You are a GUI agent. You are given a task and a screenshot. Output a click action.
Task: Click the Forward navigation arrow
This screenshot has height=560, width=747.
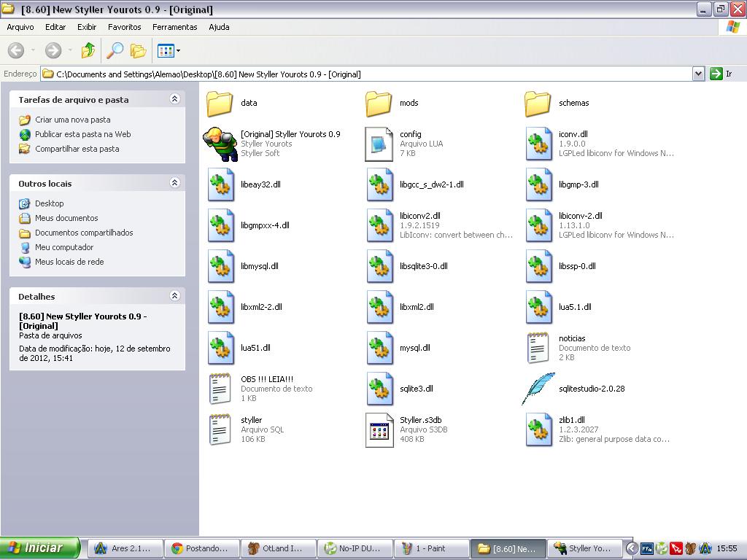[53, 50]
